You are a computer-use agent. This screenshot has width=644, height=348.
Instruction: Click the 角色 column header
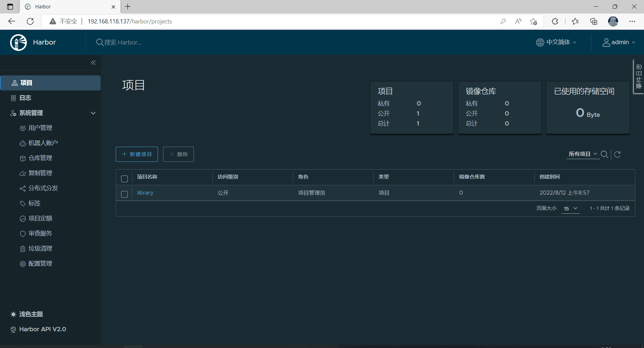(303, 177)
